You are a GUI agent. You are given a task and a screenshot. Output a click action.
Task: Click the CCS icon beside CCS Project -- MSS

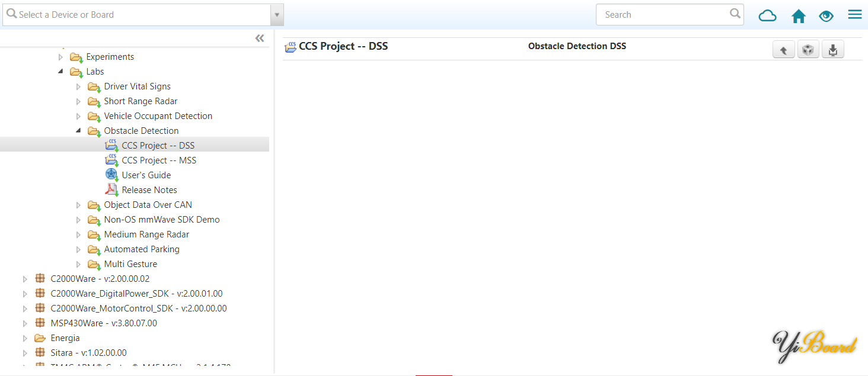(x=111, y=160)
